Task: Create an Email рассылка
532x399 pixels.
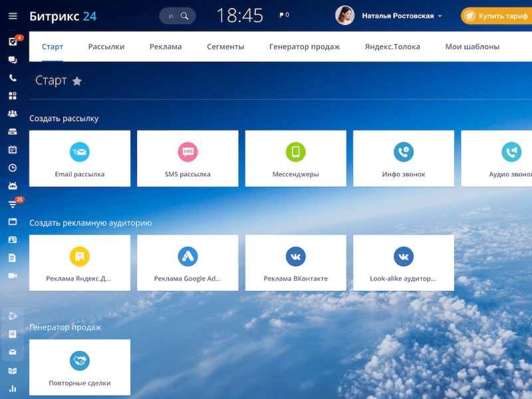Action: pyautogui.click(x=80, y=158)
